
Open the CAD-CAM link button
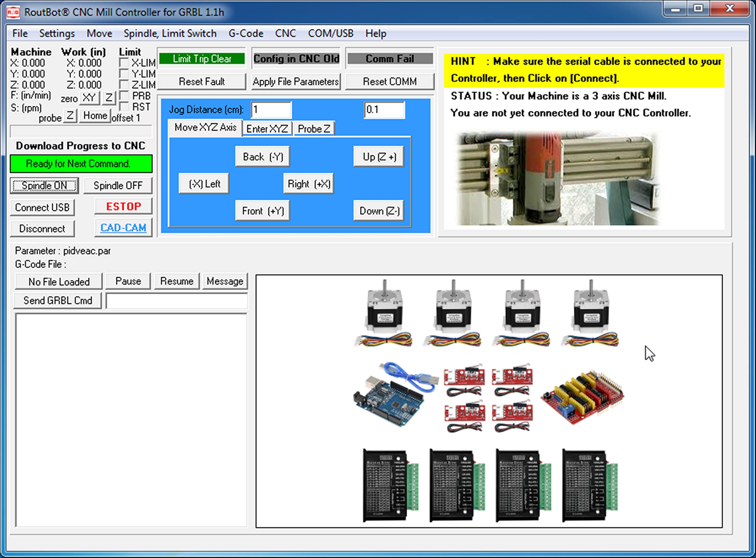click(123, 228)
